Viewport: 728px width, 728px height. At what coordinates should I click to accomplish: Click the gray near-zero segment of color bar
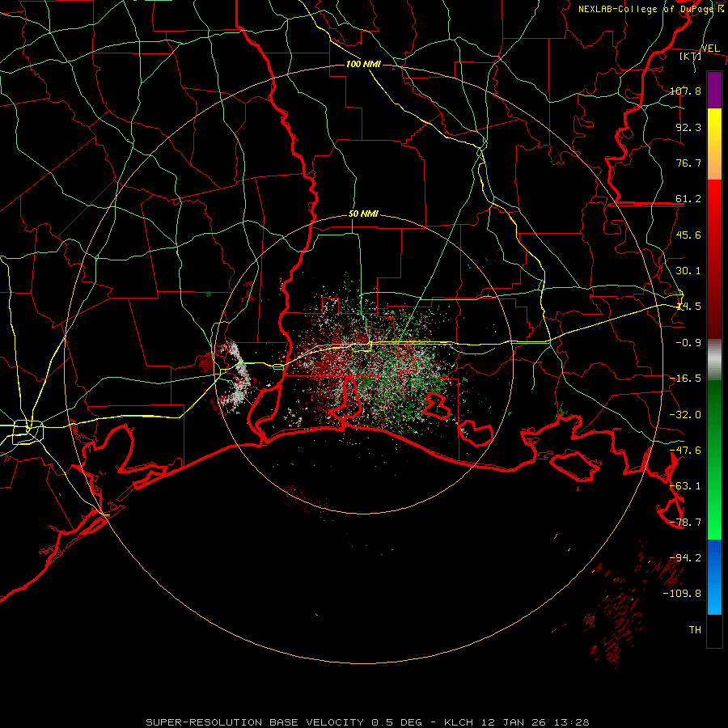click(714, 359)
